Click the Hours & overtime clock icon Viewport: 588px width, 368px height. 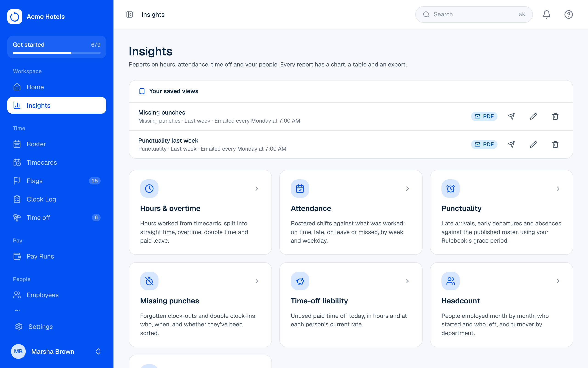point(149,189)
